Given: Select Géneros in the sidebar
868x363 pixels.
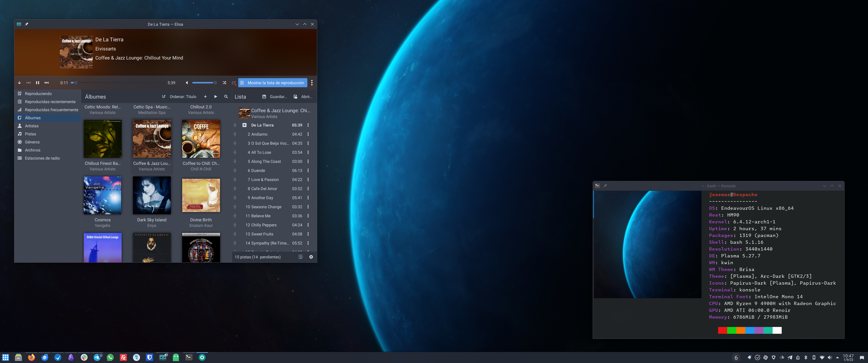Looking at the screenshot, I should 47,142.
